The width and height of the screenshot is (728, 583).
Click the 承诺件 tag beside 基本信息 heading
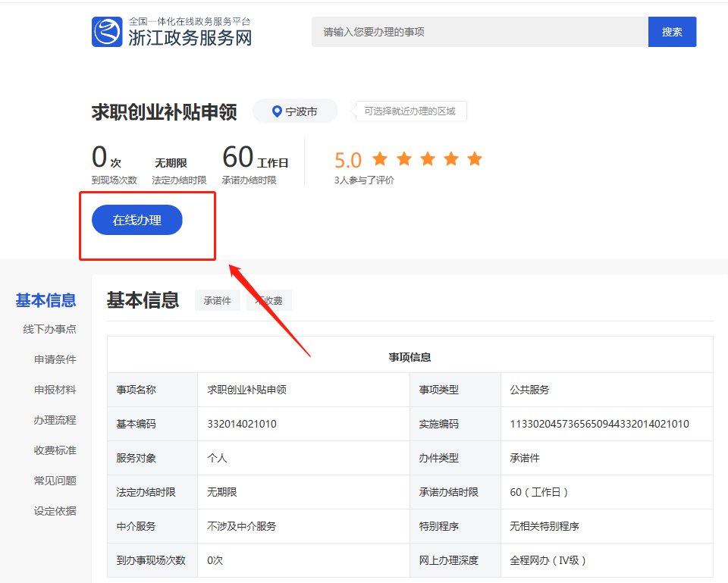(x=217, y=300)
